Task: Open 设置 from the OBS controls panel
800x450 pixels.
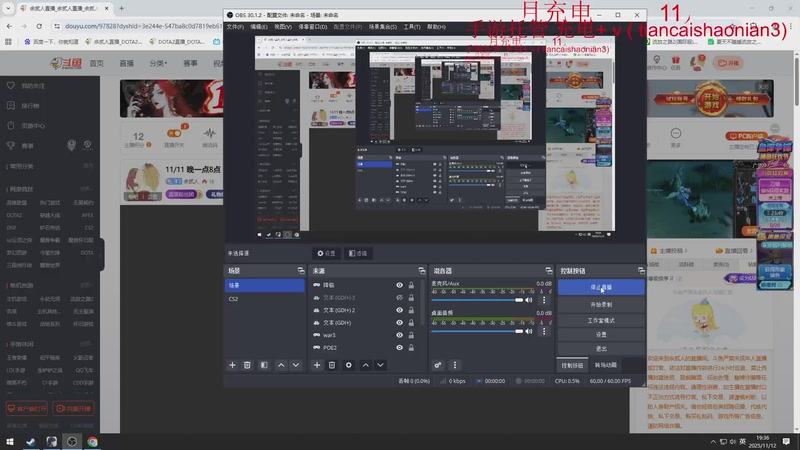Action: click(601, 335)
